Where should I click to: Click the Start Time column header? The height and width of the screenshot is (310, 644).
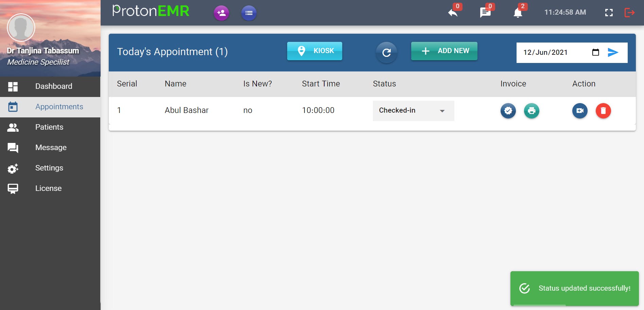[321, 84]
